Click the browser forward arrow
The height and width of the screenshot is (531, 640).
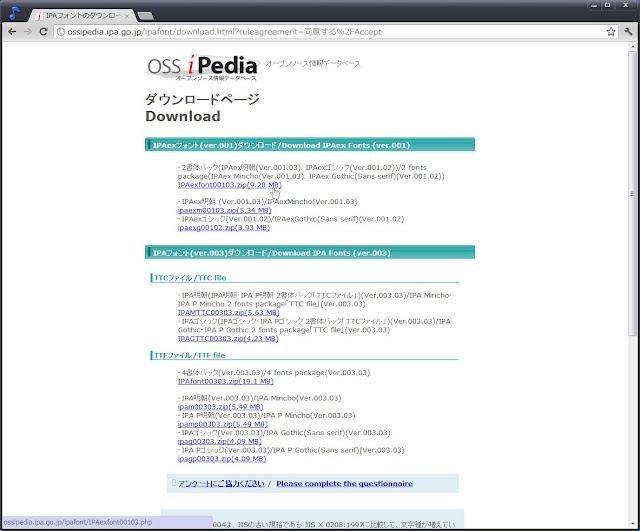pyautogui.click(x=27, y=31)
